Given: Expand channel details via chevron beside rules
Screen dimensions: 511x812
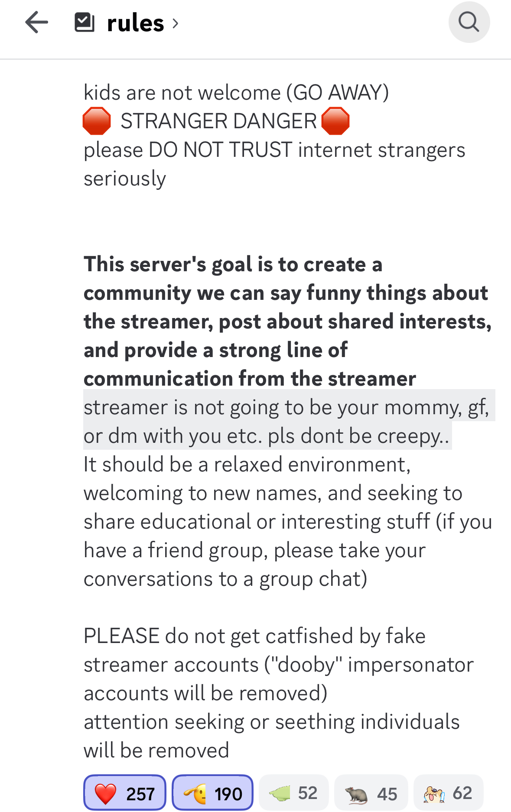Looking at the screenshot, I should click(x=176, y=23).
